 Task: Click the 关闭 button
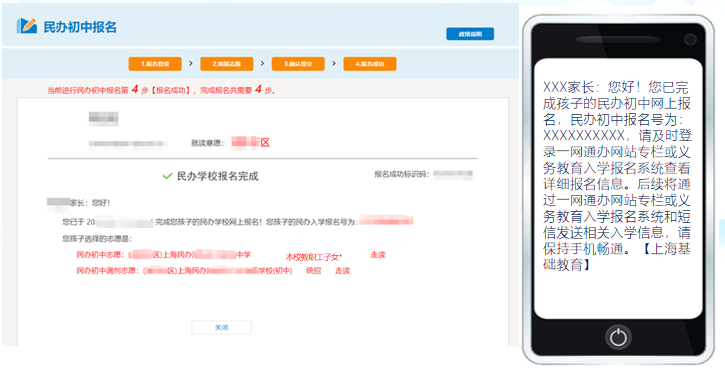221,327
